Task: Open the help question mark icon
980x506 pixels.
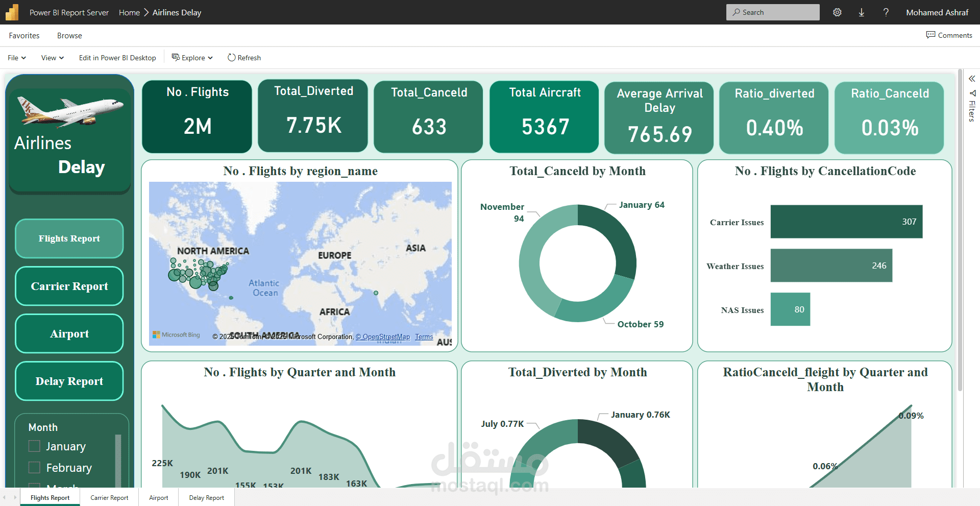Action: tap(886, 12)
